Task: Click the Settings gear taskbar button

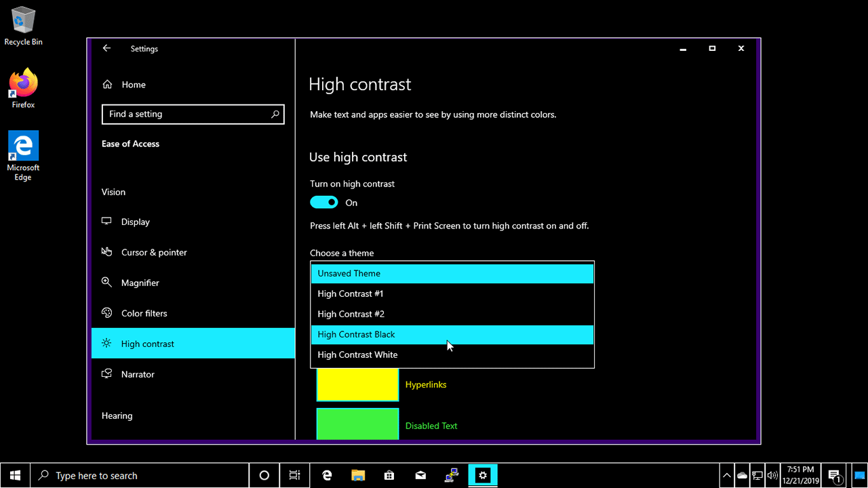Action: pos(483,476)
